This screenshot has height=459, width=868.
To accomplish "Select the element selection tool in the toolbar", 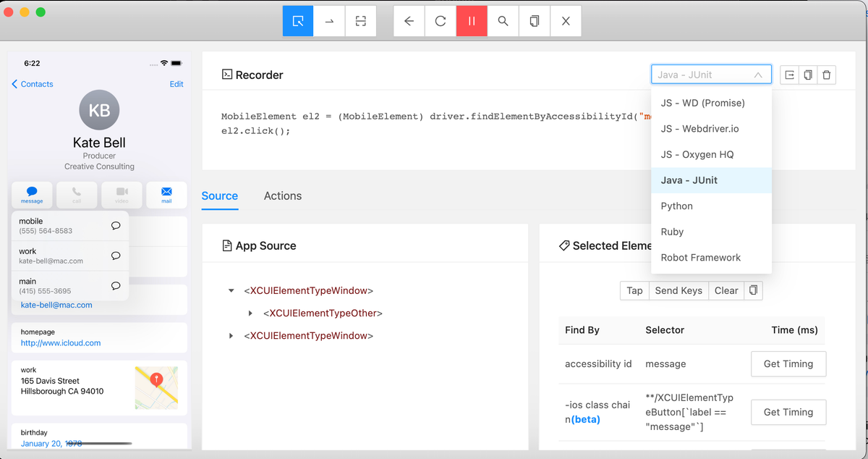I will [x=297, y=20].
